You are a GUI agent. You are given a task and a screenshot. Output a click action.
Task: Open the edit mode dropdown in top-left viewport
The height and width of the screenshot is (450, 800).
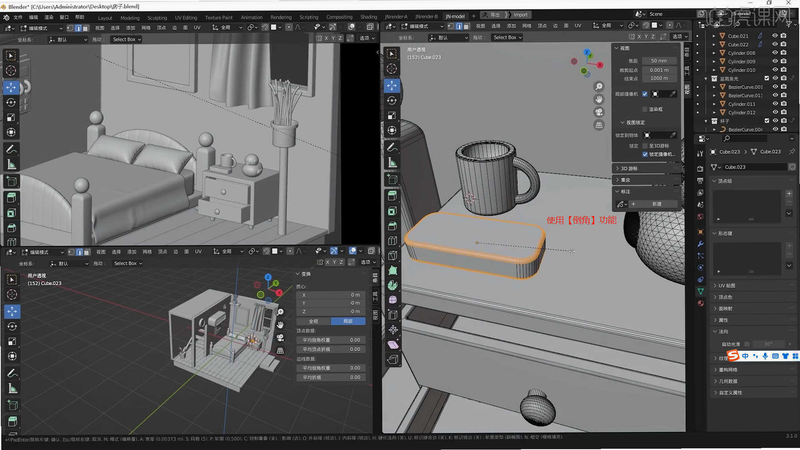pos(42,28)
